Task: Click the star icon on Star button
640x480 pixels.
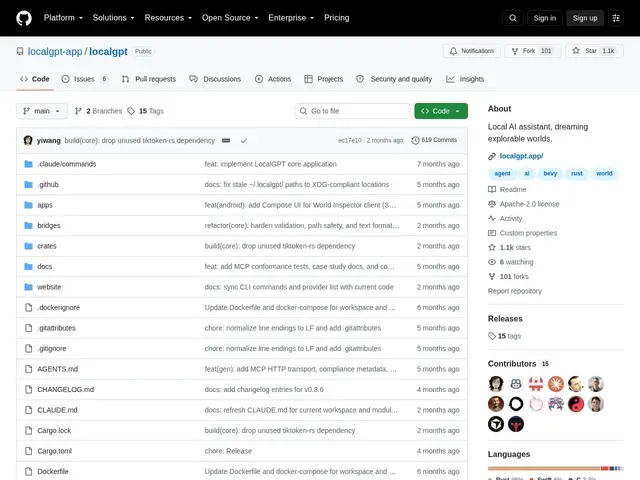Action: pos(576,51)
